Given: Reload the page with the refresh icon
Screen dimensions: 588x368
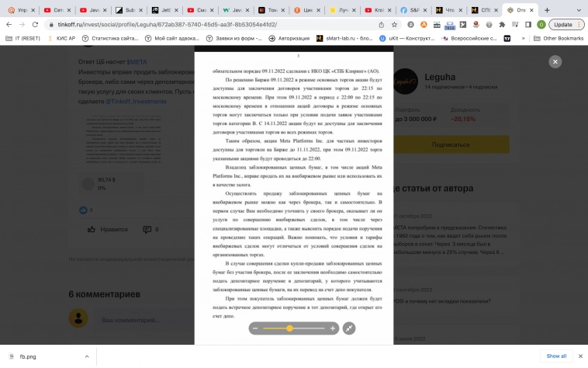Looking at the screenshot, I should 36,24.
